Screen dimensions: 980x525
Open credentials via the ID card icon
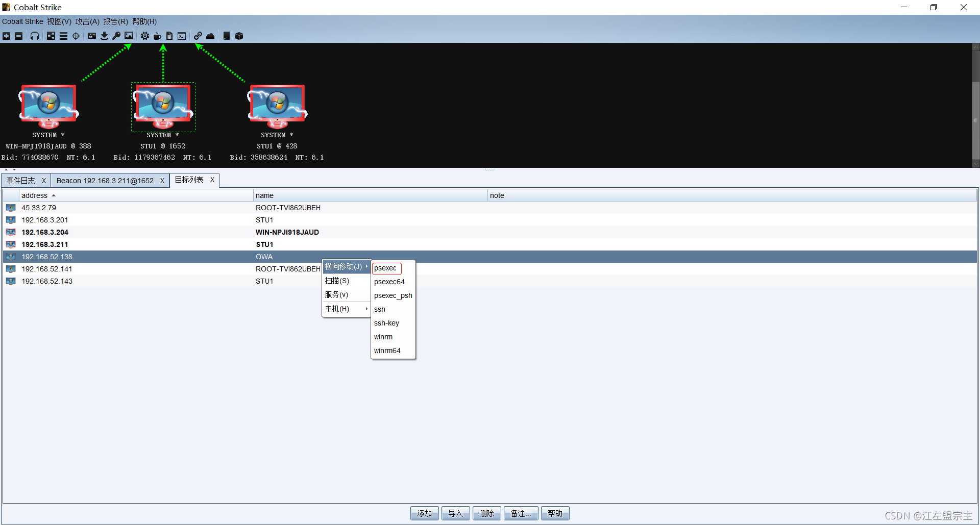(x=92, y=36)
